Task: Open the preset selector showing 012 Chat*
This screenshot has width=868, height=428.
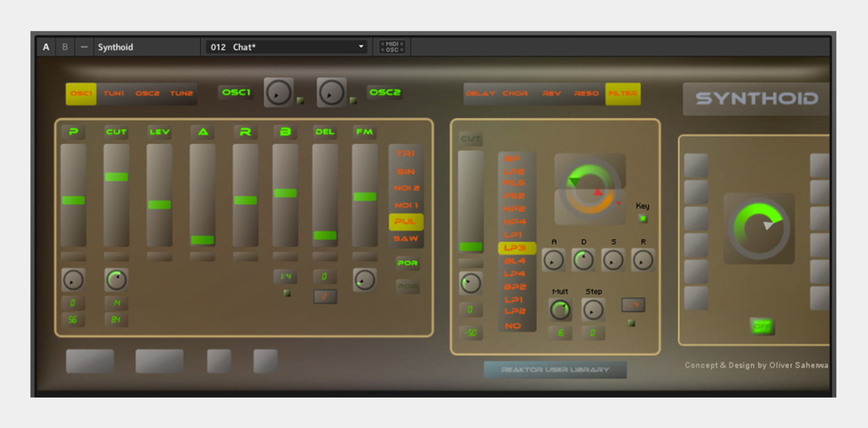Action: click(286, 47)
